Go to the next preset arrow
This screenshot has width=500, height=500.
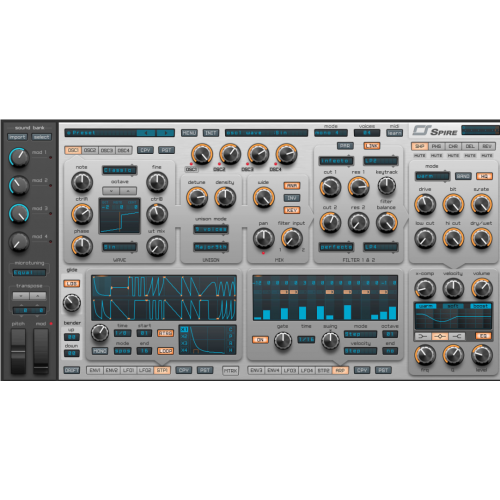point(165,133)
